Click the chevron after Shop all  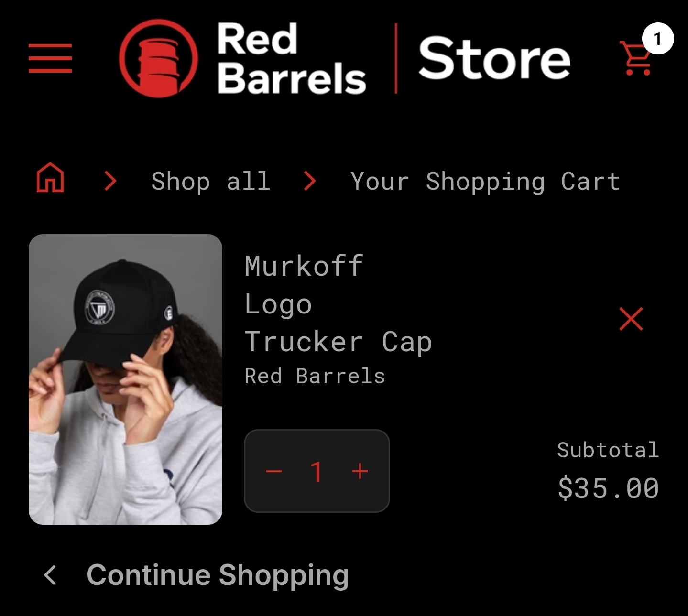310,181
